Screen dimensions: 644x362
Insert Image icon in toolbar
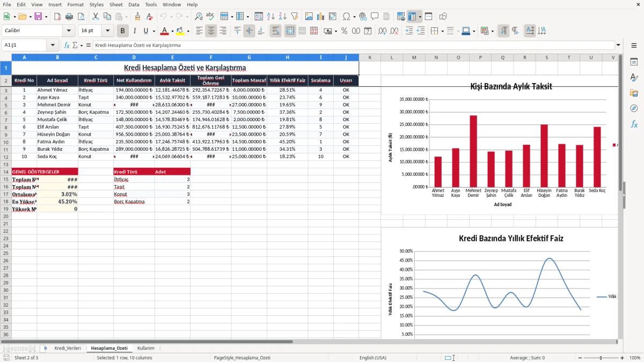point(309,17)
